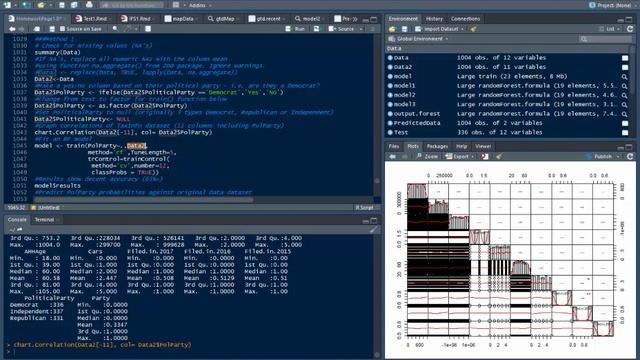Open the Addins dropdown

(200, 5)
